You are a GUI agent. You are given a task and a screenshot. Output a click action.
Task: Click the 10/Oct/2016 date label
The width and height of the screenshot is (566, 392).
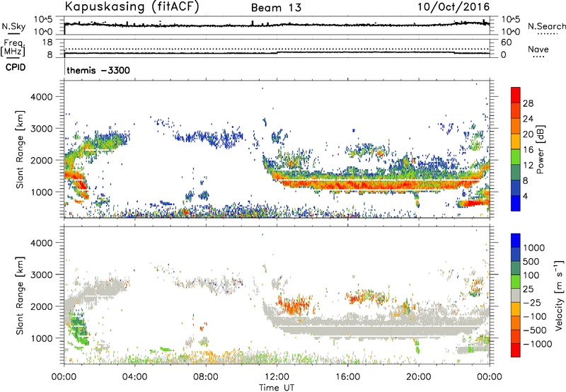[x=454, y=7]
